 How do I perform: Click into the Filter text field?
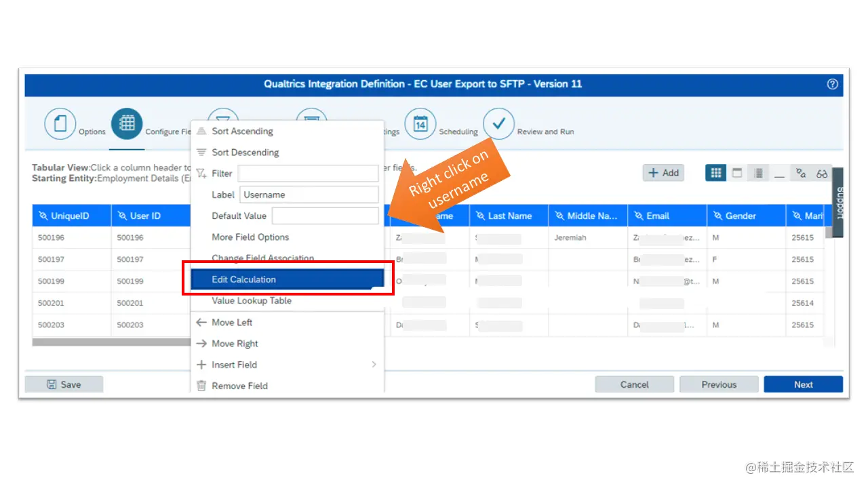[x=308, y=174]
